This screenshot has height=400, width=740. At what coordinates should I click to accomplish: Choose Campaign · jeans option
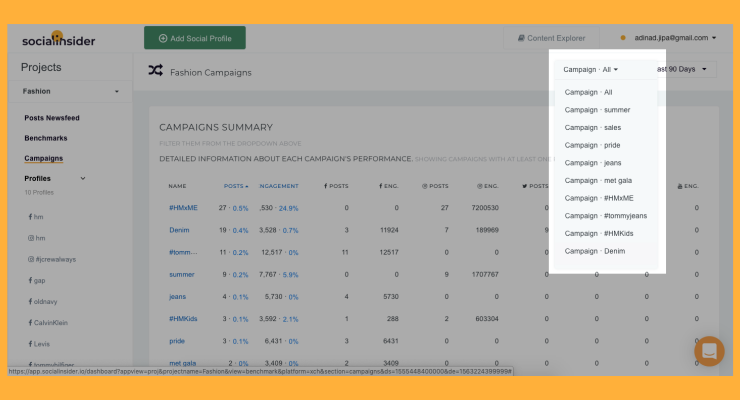pyautogui.click(x=593, y=163)
